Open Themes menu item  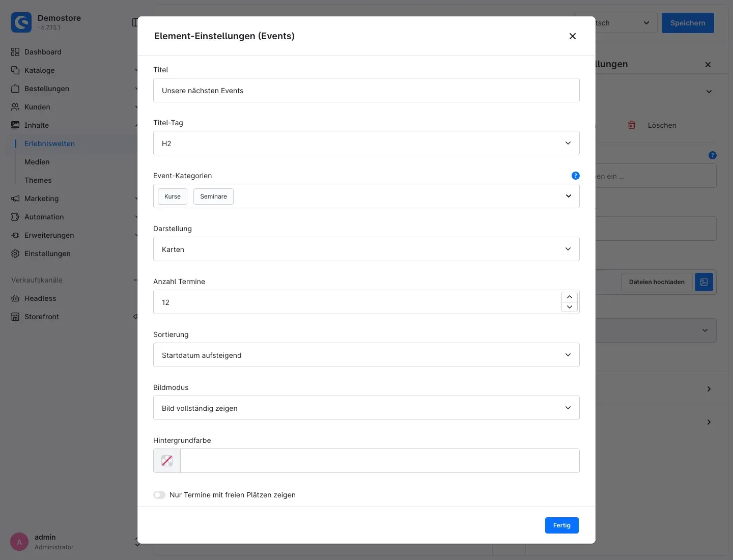click(38, 180)
